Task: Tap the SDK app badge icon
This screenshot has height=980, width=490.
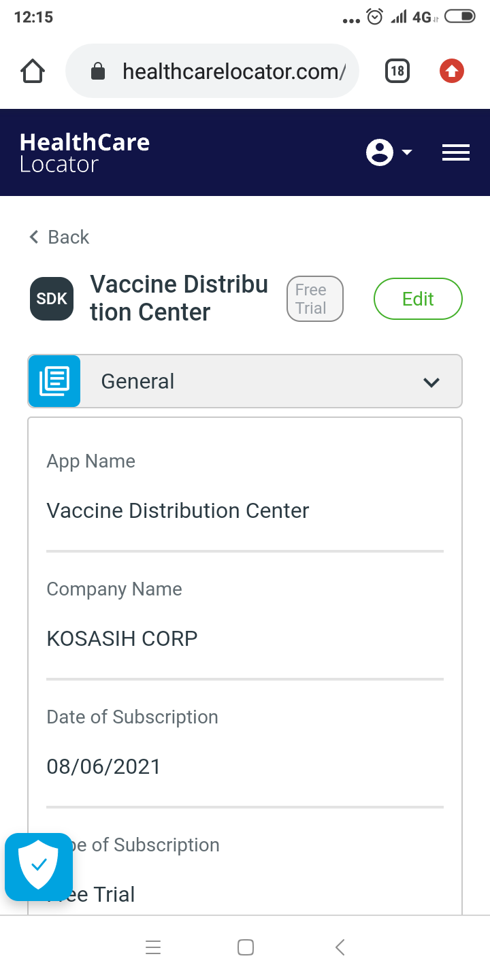Action: [52, 299]
